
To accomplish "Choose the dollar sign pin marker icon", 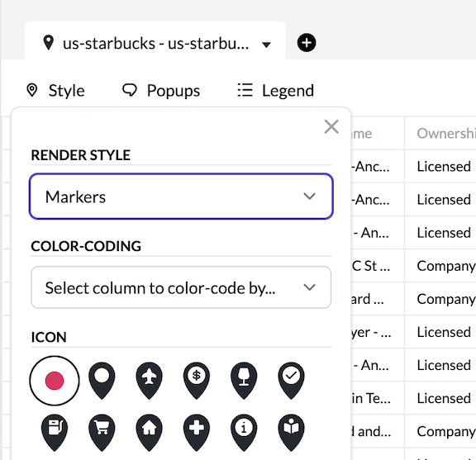I will [197, 381].
